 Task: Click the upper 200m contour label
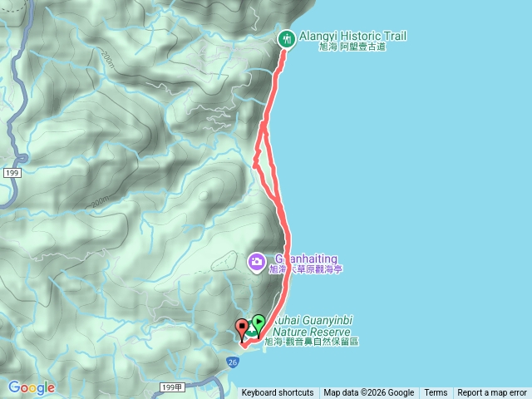tap(107, 60)
